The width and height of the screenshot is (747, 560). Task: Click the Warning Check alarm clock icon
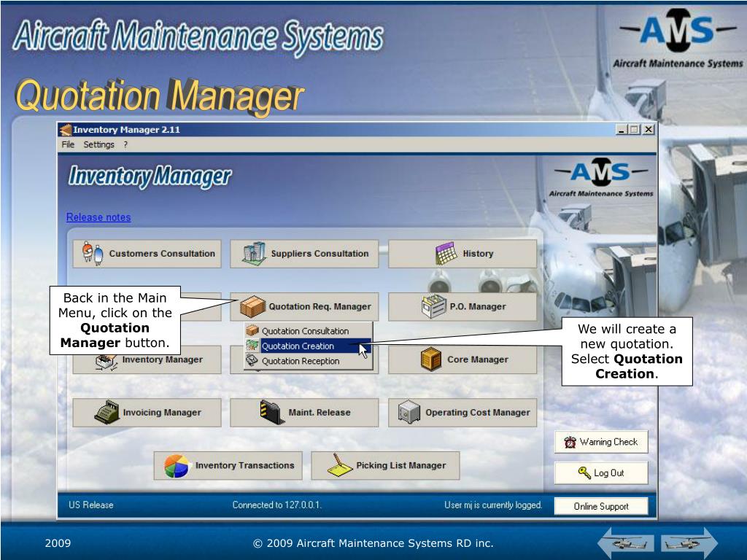[x=570, y=442]
